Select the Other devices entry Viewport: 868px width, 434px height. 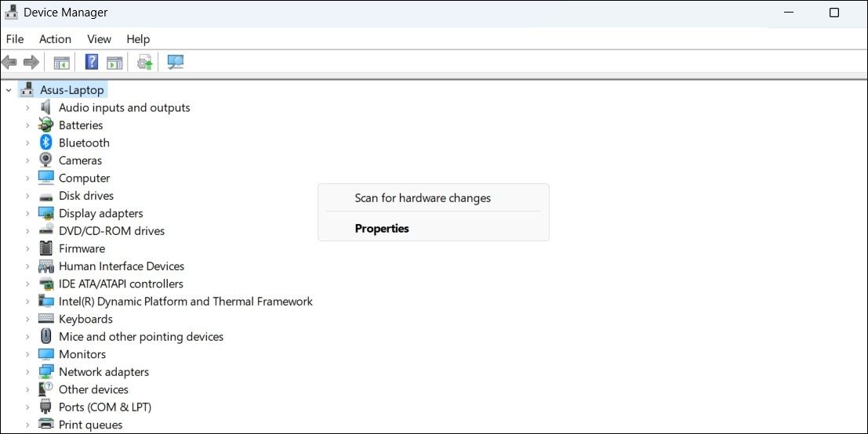pos(93,389)
